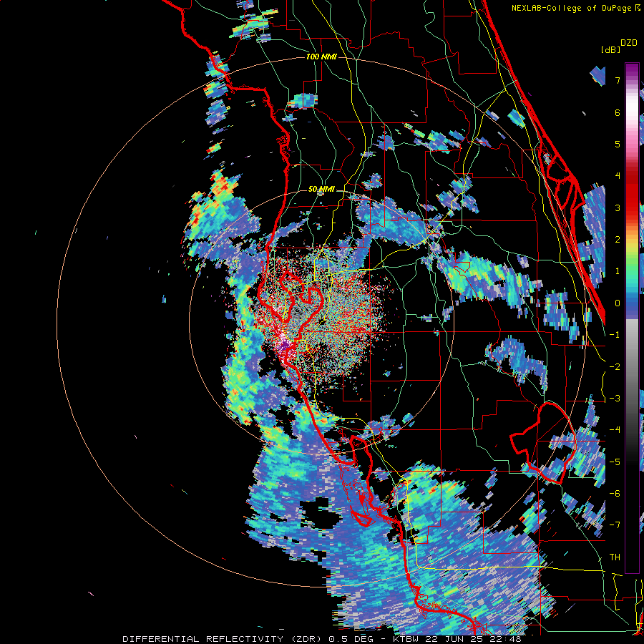Click the 3 value on color scale
Image resolution: width=644 pixels, height=644 pixels.
click(x=618, y=208)
